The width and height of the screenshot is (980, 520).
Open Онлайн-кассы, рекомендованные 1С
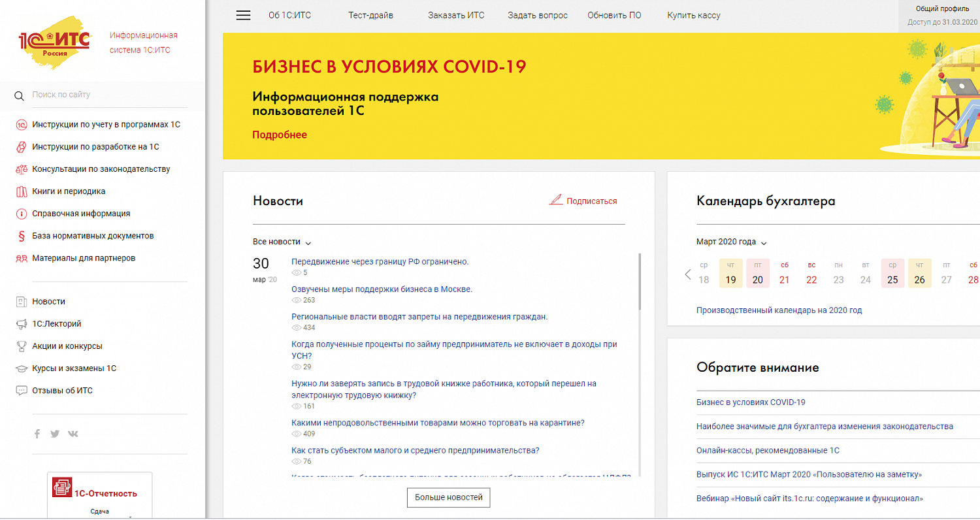click(x=768, y=451)
